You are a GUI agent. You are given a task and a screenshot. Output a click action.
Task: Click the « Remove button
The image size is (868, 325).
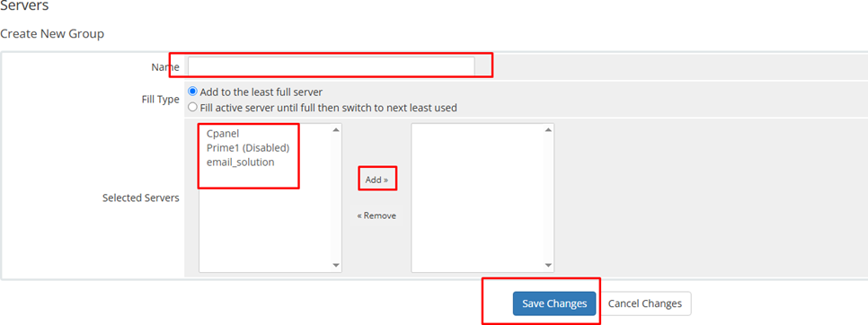click(376, 215)
